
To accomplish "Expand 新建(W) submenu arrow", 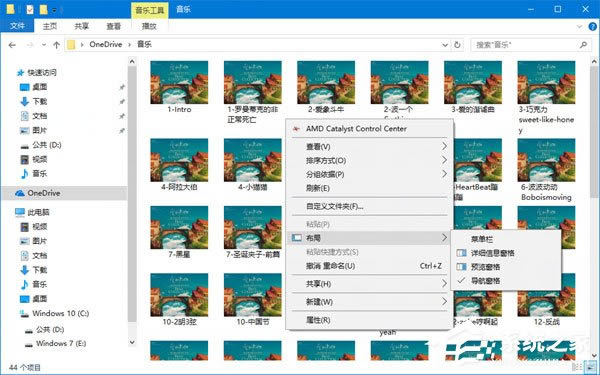I will [444, 302].
